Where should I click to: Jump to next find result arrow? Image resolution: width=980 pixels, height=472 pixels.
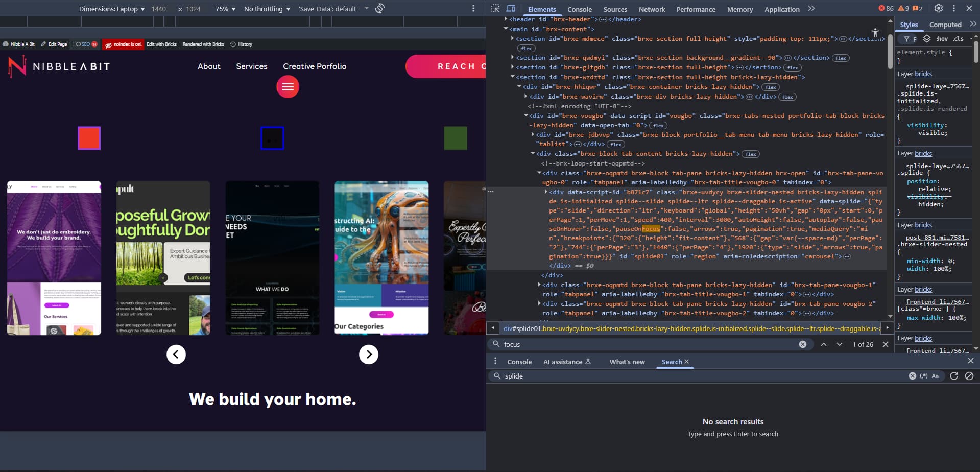[839, 344]
